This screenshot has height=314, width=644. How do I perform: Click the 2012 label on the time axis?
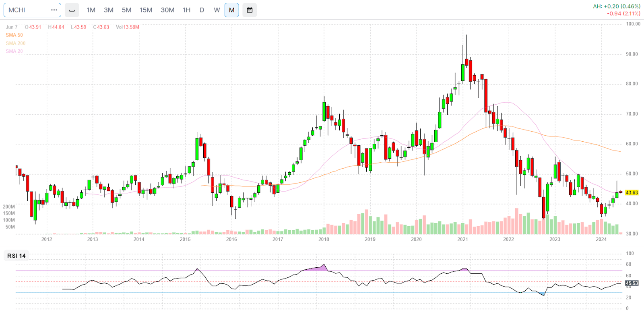click(x=47, y=239)
